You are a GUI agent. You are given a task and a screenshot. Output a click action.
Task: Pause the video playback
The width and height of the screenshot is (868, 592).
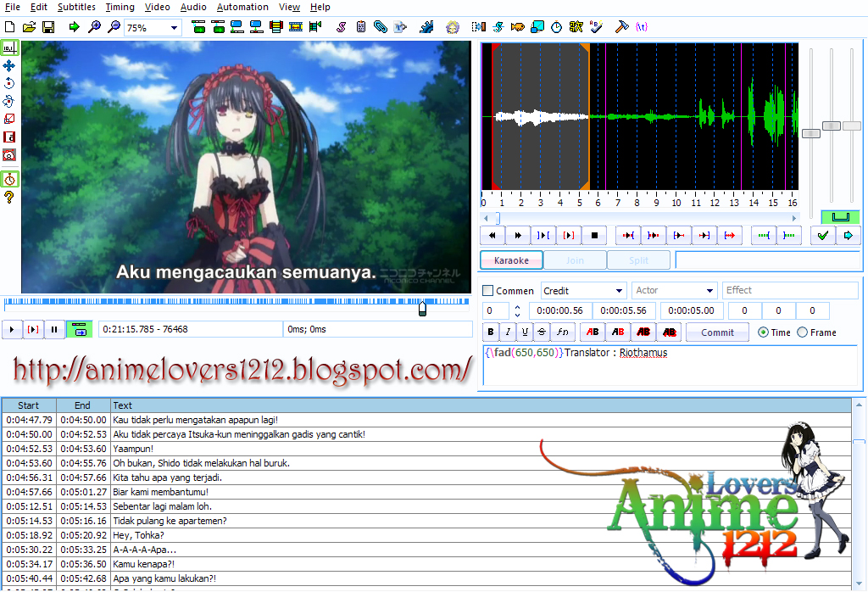54,329
